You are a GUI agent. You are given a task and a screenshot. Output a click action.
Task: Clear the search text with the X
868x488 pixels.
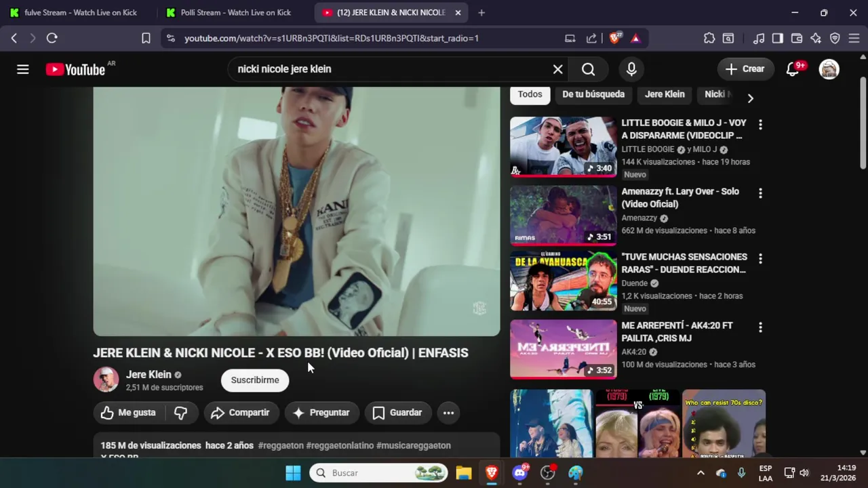pos(557,69)
